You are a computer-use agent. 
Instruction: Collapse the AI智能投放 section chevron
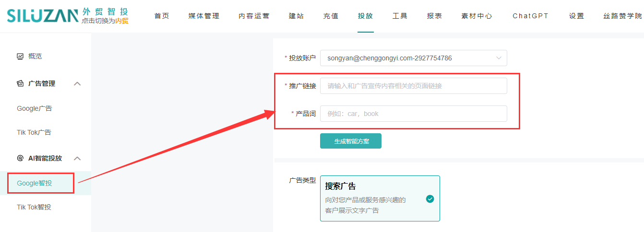(77, 158)
